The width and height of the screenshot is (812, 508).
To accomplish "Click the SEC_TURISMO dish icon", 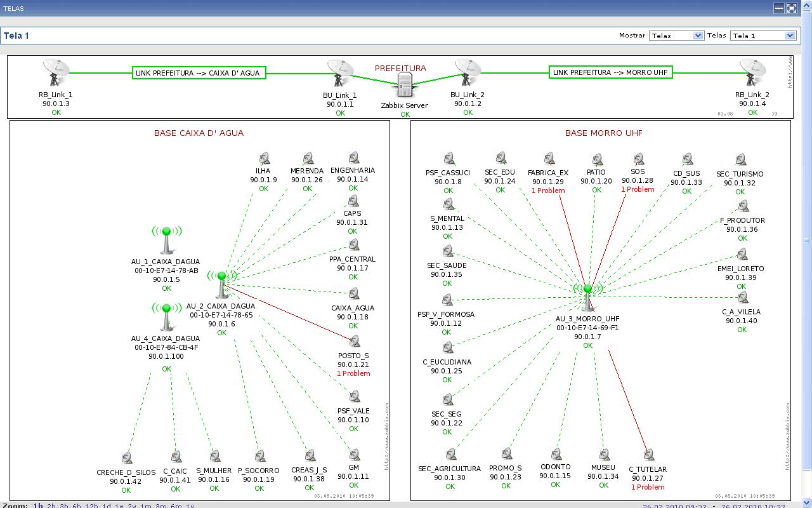I will [740, 159].
